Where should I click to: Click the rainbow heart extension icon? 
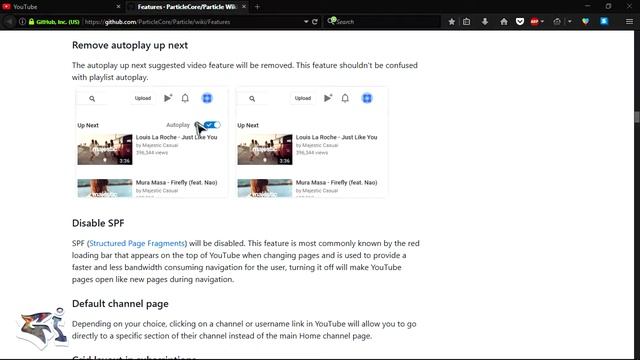click(586, 22)
